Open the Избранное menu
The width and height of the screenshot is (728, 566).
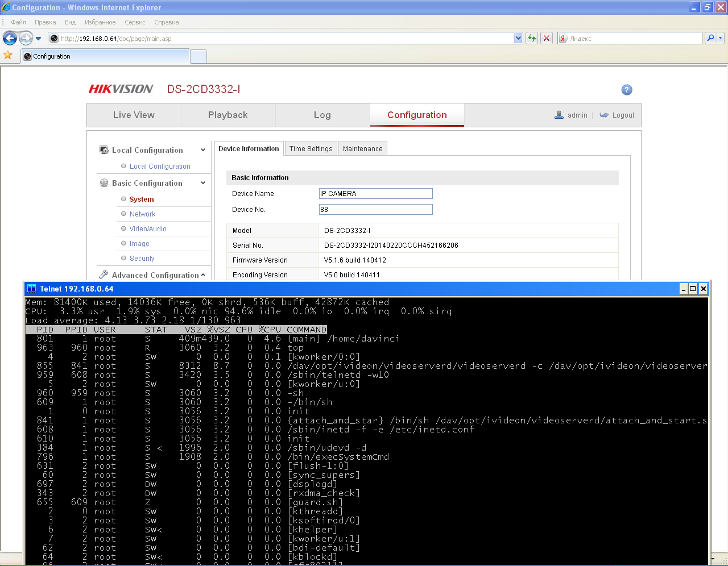(100, 22)
